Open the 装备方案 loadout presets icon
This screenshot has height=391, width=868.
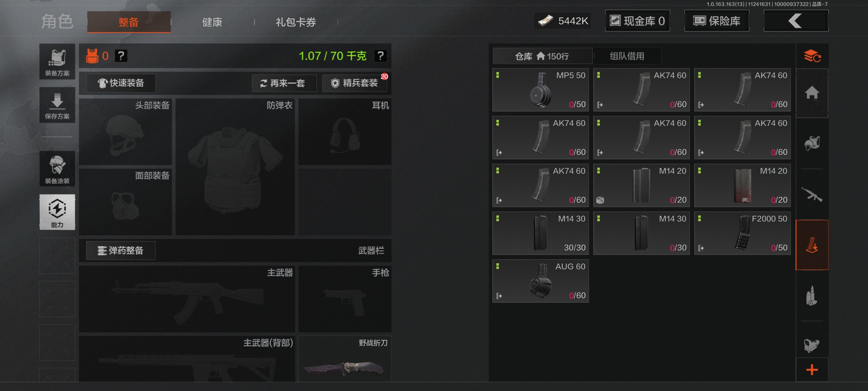(57, 62)
